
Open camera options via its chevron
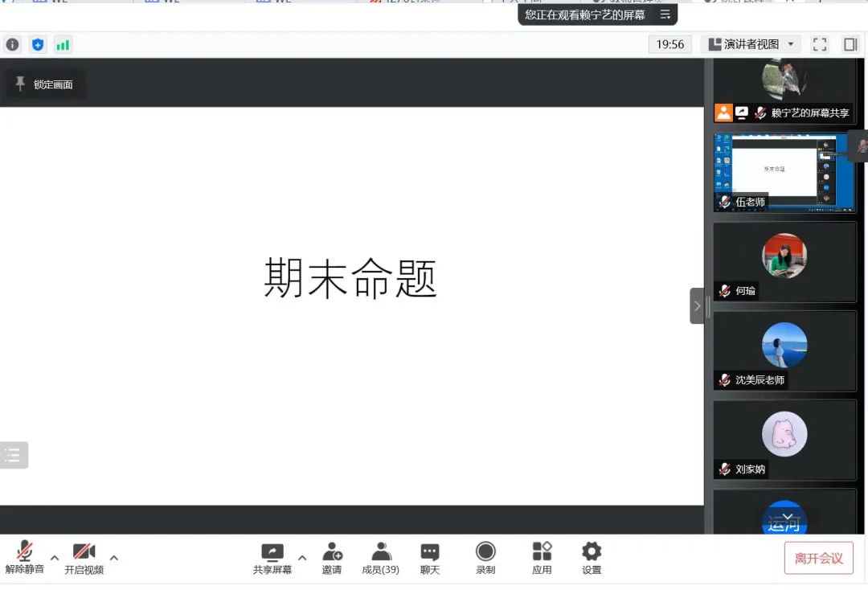click(114, 557)
